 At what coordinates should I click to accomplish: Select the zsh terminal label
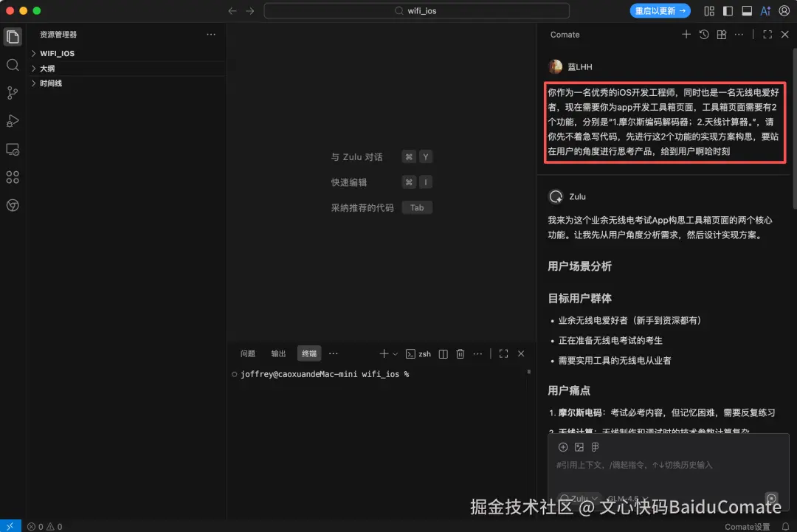pyautogui.click(x=418, y=354)
